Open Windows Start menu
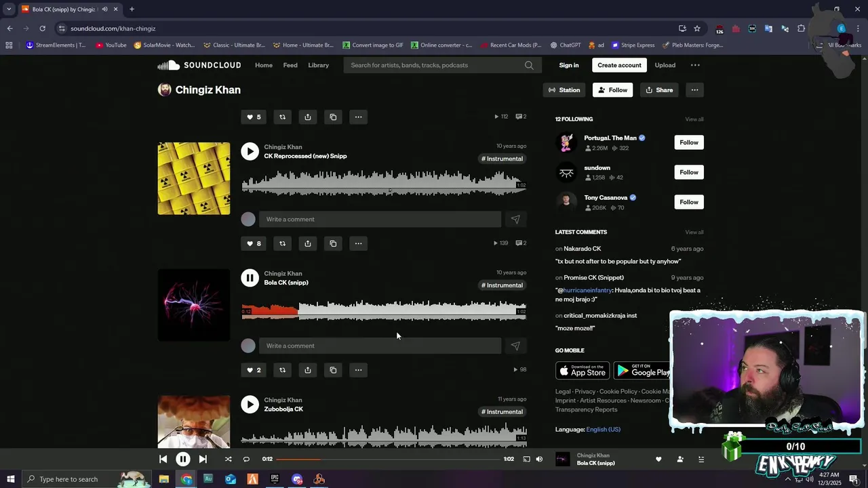Image resolution: width=868 pixels, height=488 pixels. (x=10, y=479)
